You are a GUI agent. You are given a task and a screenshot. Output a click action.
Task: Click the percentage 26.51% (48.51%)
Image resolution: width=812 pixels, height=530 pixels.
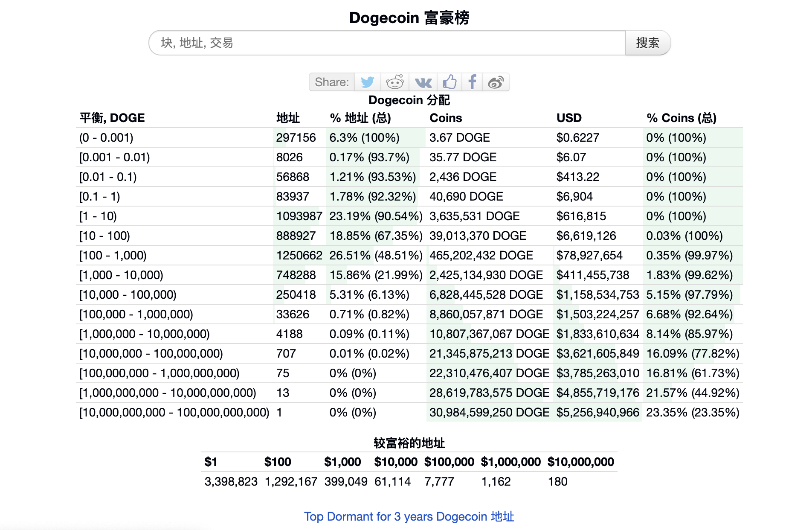[x=376, y=255]
